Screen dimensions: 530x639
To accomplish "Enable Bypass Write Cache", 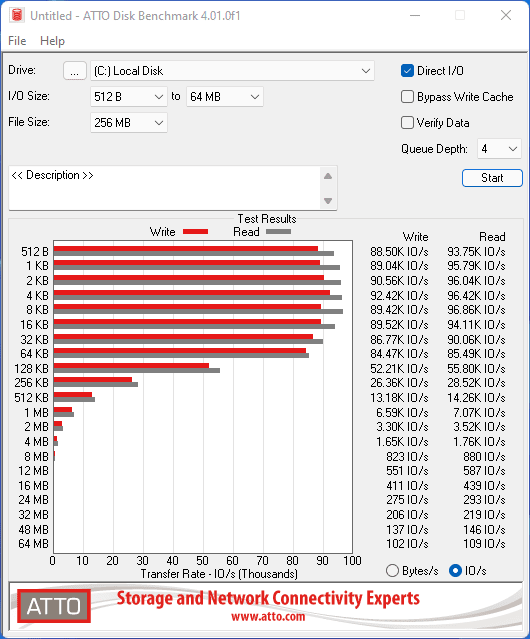I will point(407,97).
